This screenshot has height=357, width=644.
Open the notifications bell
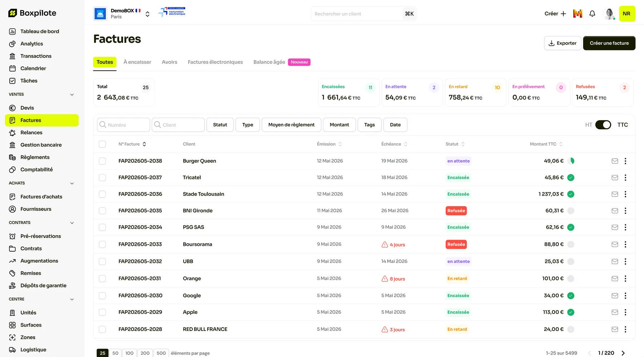coord(592,14)
